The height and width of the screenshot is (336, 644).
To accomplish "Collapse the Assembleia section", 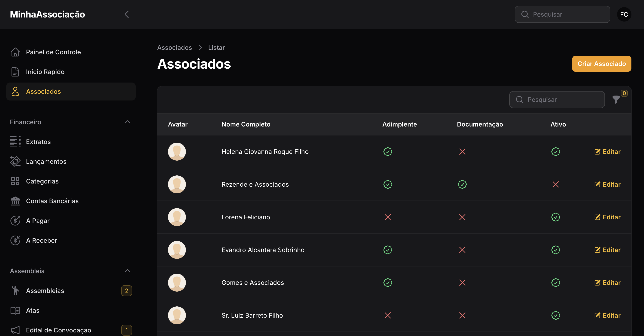I will 128,271.
